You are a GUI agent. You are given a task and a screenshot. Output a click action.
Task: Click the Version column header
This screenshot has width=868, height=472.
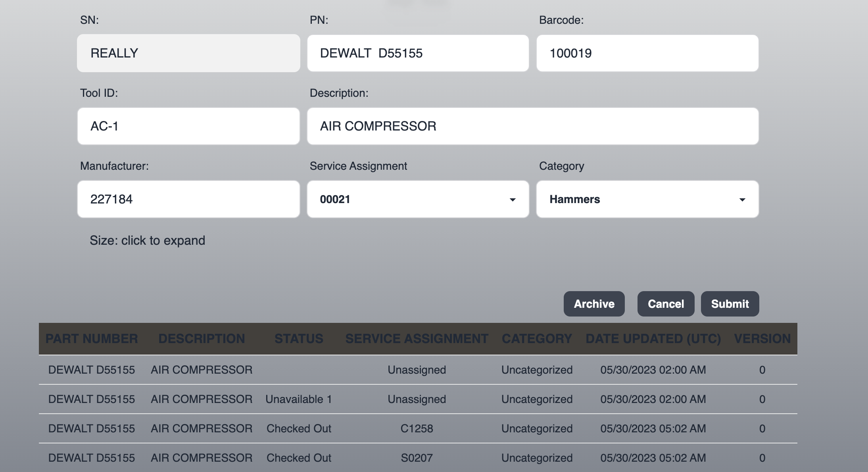(x=762, y=339)
